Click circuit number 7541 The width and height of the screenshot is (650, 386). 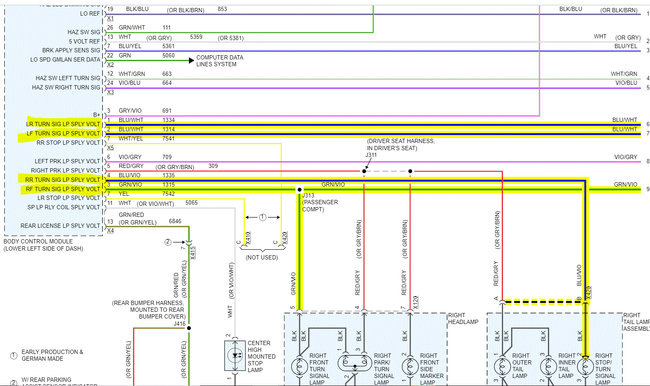click(x=168, y=138)
